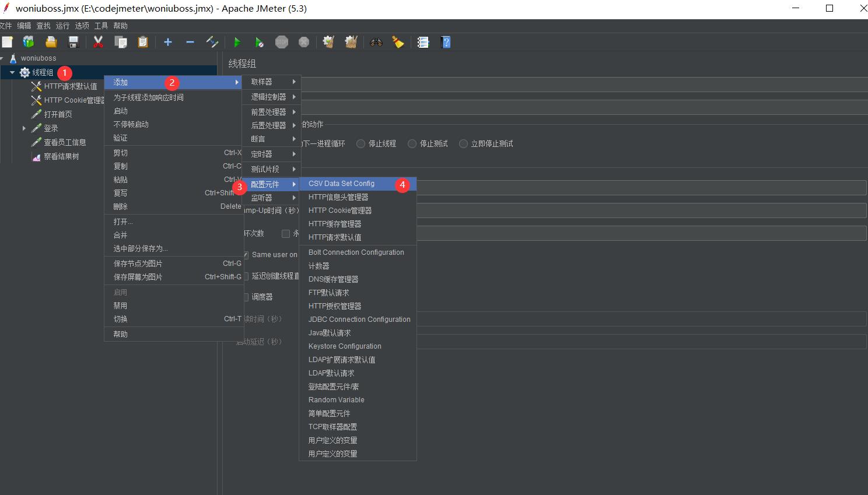Toggle checkbox next to 循环次数 field
Image resolution: width=868 pixels, height=495 pixels.
pos(286,233)
